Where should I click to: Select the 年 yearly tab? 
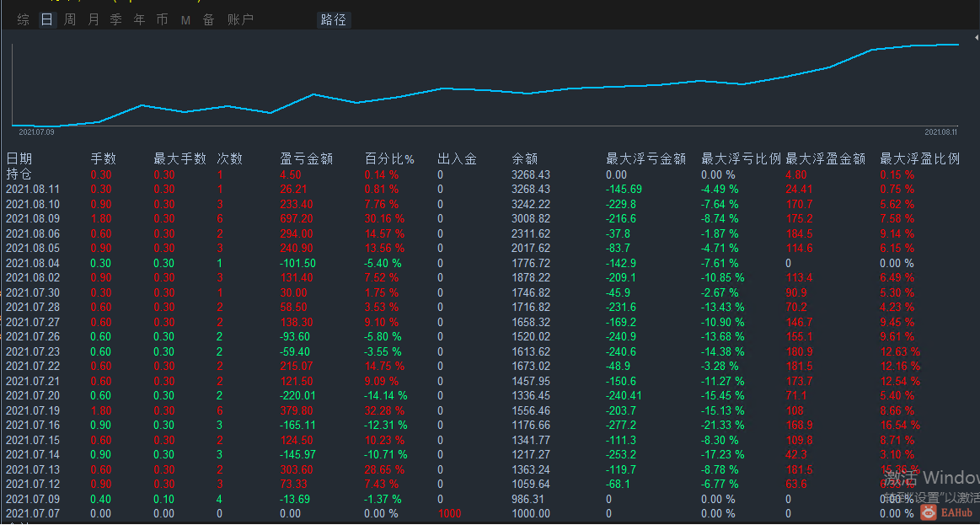(x=139, y=20)
